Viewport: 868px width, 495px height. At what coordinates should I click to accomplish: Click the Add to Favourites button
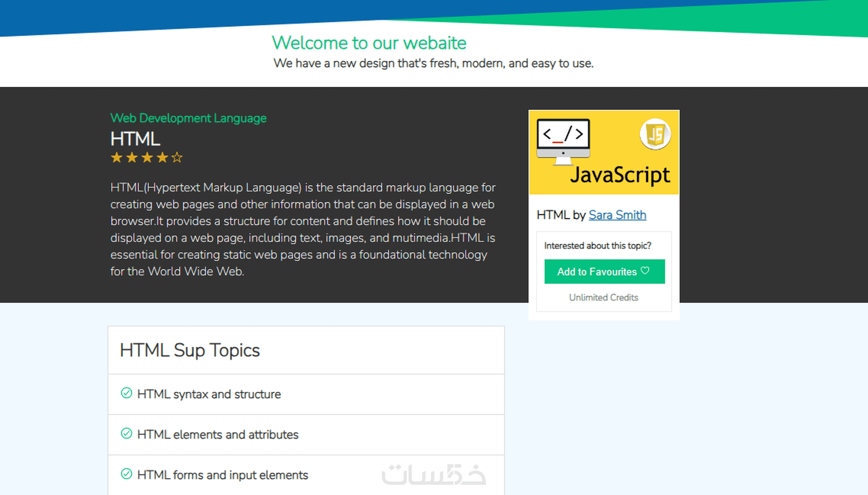pos(604,271)
